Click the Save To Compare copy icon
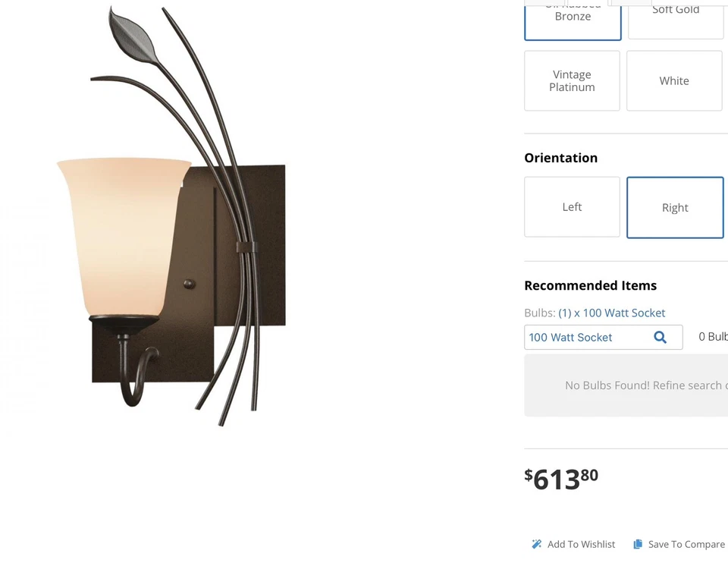728x563 pixels. tap(638, 544)
